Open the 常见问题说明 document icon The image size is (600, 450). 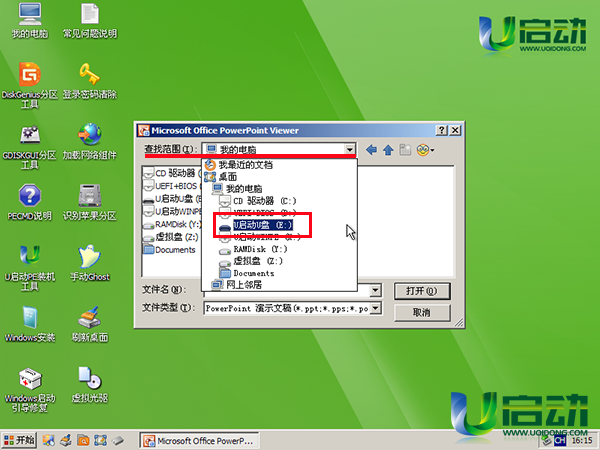pyautogui.click(x=90, y=20)
